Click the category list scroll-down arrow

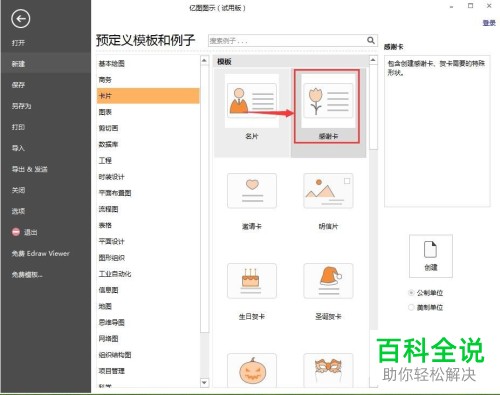pyautogui.click(x=204, y=382)
